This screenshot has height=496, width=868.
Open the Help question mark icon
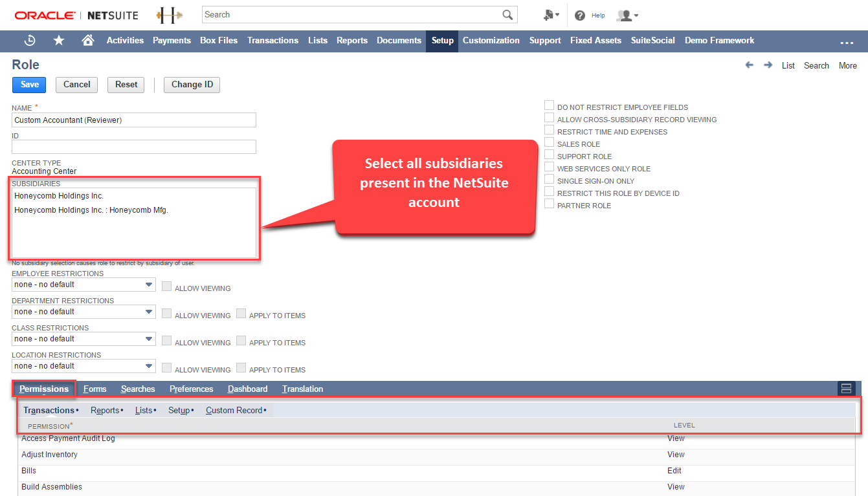(x=580, y=15)
